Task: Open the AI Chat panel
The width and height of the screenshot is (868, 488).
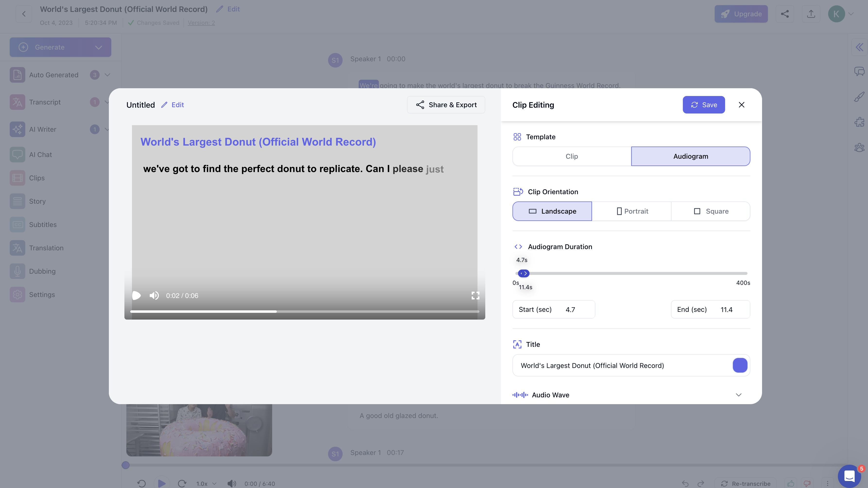Action: coord(40,154)
